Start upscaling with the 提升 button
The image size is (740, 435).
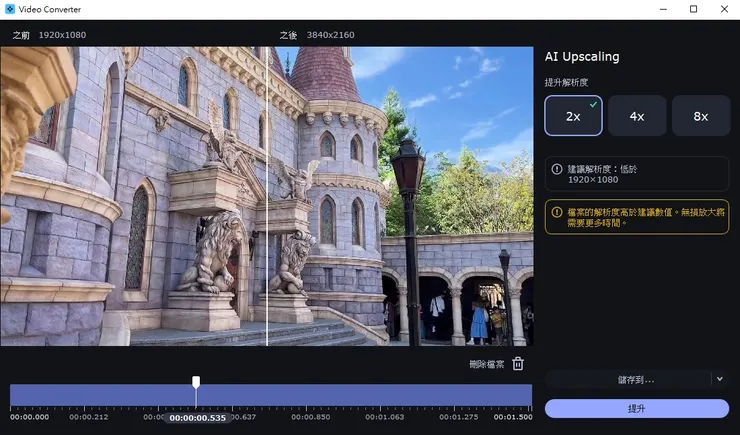pyautogui.click(x=637, y=409)
